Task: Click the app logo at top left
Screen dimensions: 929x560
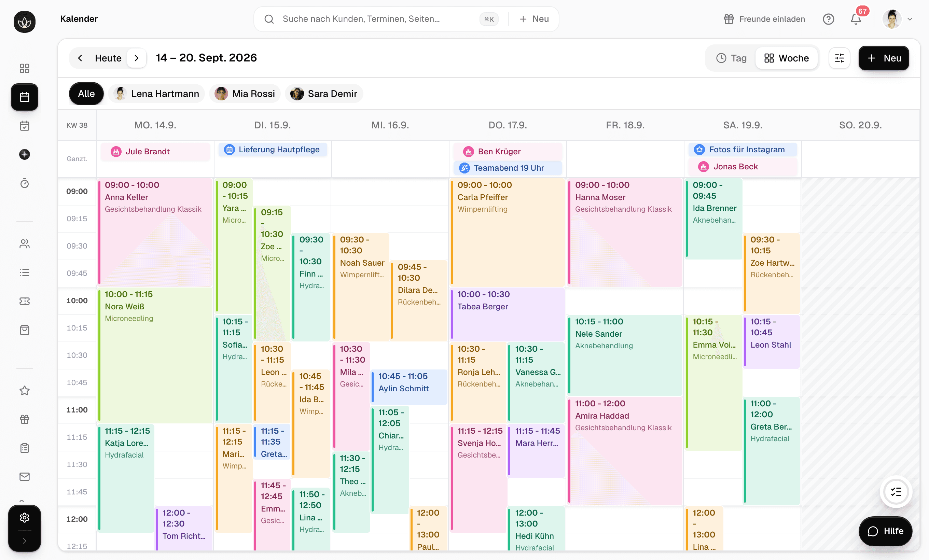Action: 25,22
